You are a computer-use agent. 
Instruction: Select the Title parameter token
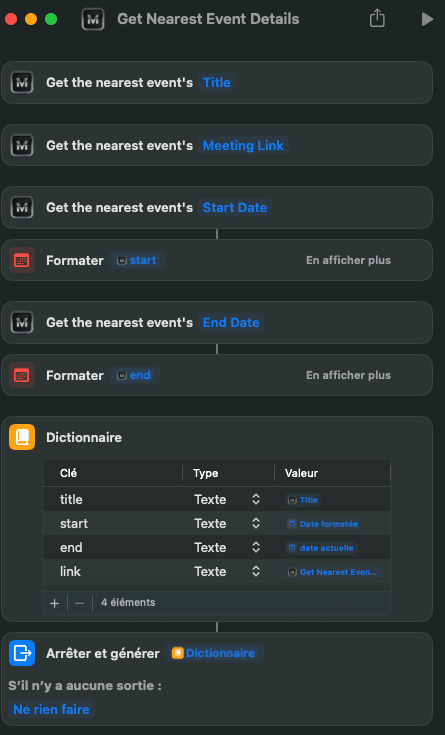216,82
